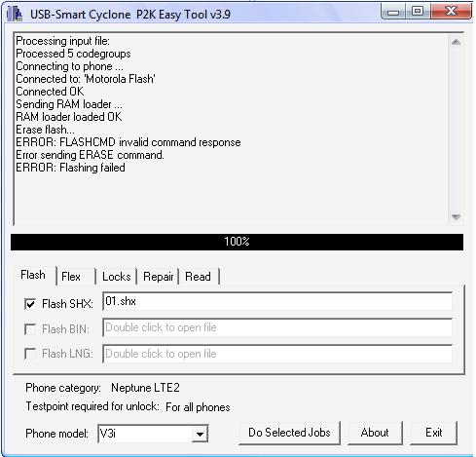Screen dimensions: 476x457
Task: Minimize the P2K Easy Tool window
Action: 393,12
